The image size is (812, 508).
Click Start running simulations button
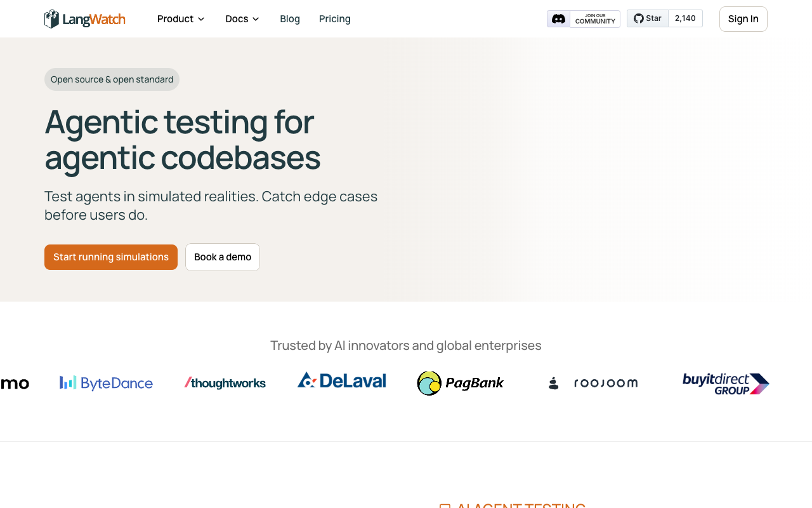(111, 257)
